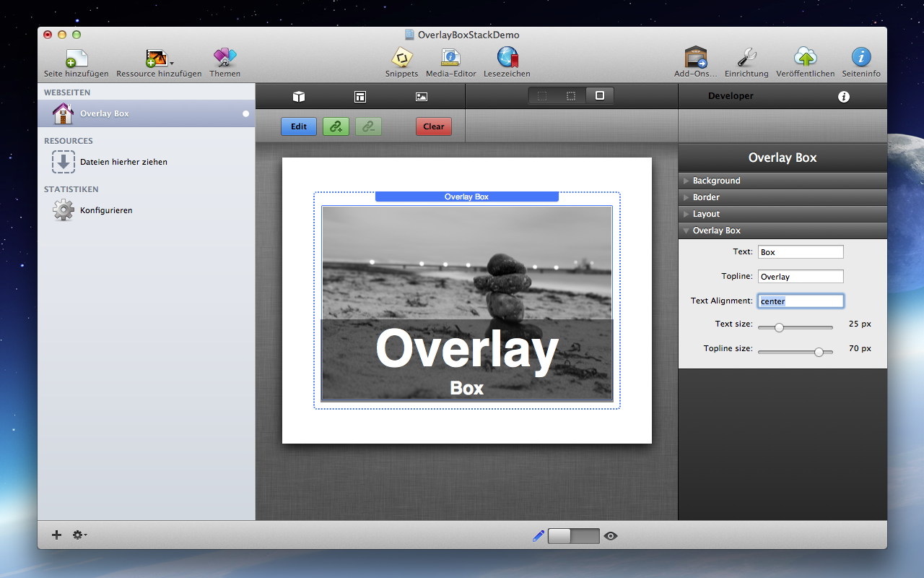Click the blue Edit button
This screenshot has height=578, width=924.
(x=299, y=126)
